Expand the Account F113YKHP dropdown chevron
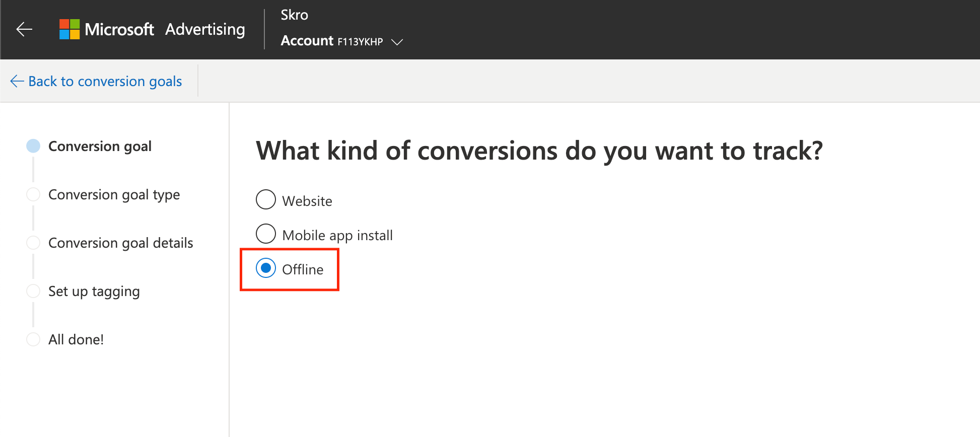 [x=397, y=42]
